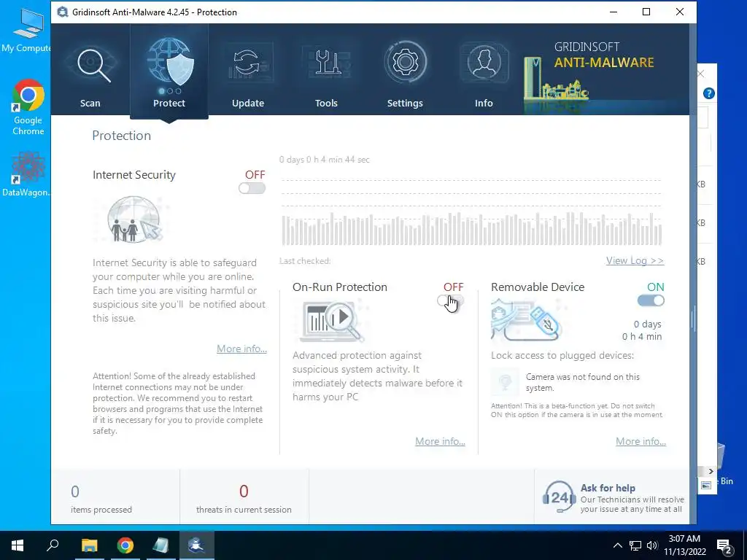
Task: Click the blue help icon in background window
Action: coord(709,93)
